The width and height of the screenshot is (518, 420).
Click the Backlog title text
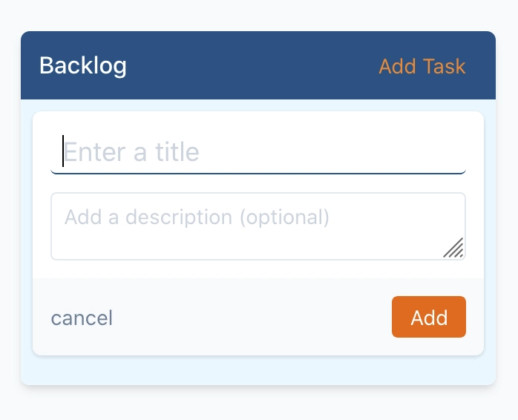coord(83,65)
